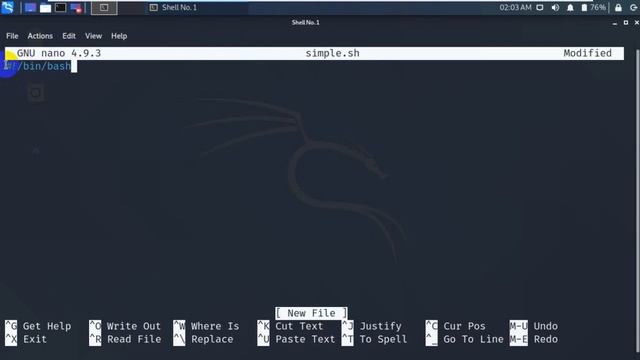This screenshot has width=640, height=360.
Task: Click the log out panel icon
Action: pyautogui.click(x=633, y=8)
